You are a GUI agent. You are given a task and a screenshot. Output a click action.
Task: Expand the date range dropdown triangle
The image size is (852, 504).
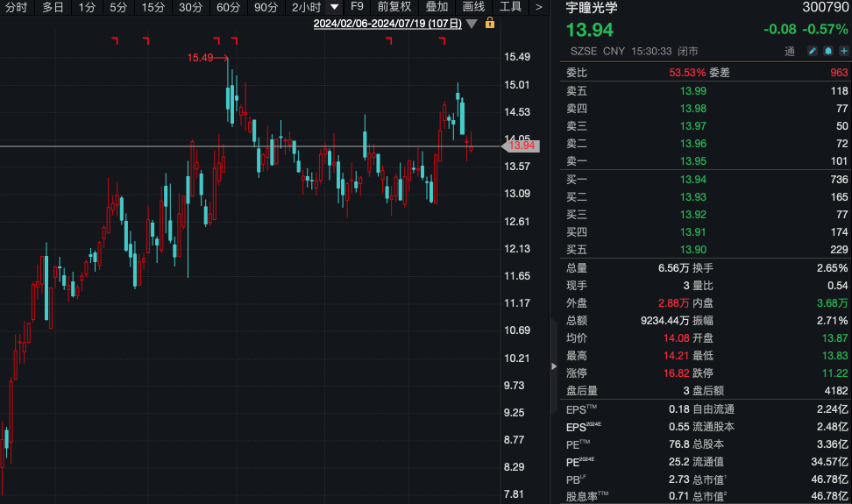point(472,24)
